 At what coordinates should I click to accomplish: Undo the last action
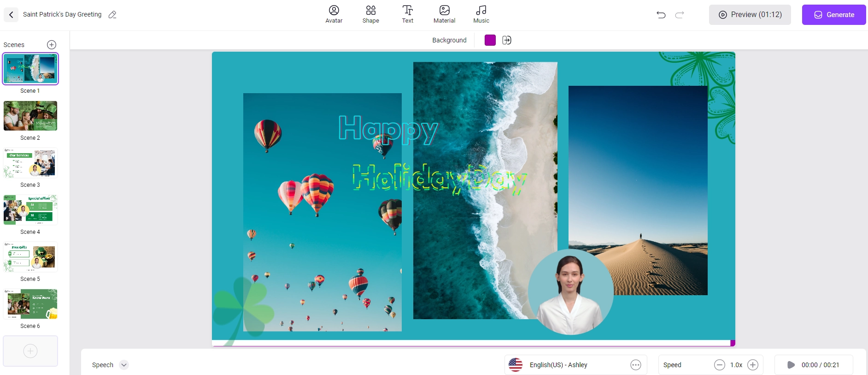click(x=661, y=15)
